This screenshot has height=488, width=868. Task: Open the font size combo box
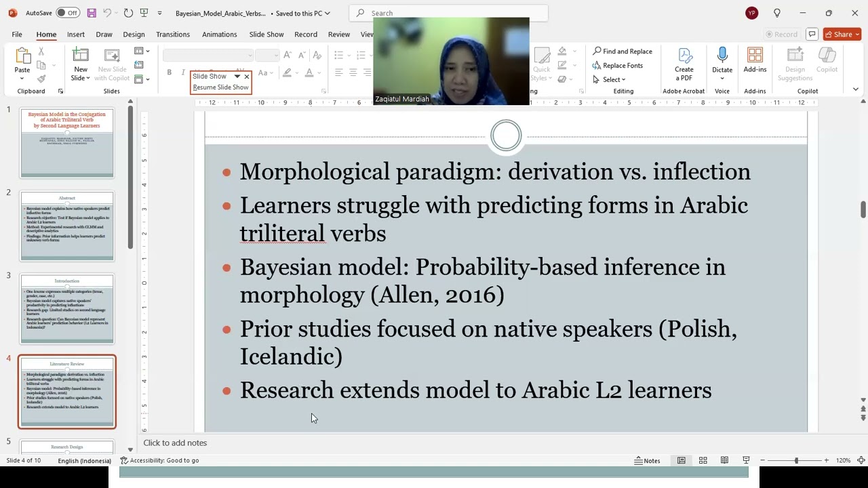[x=267, y=55]
